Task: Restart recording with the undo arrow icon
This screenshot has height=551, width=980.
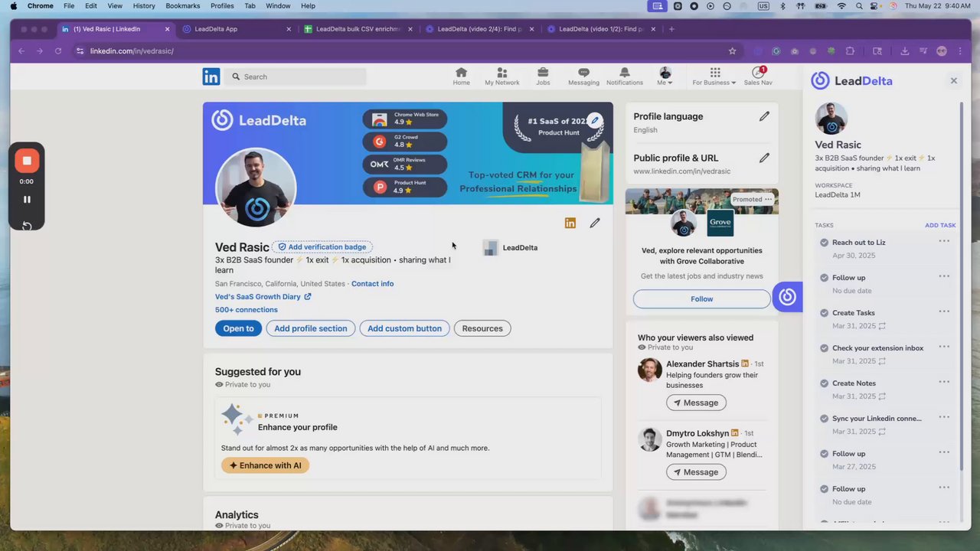Action: point(27,225)
